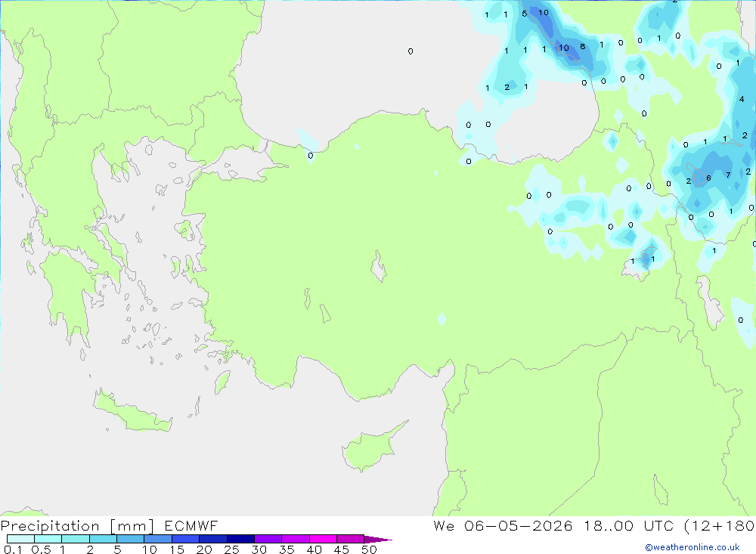Screen dimensions: 756x554
Task: Click the legend label '25'
Action: click(x=232, y=549)
